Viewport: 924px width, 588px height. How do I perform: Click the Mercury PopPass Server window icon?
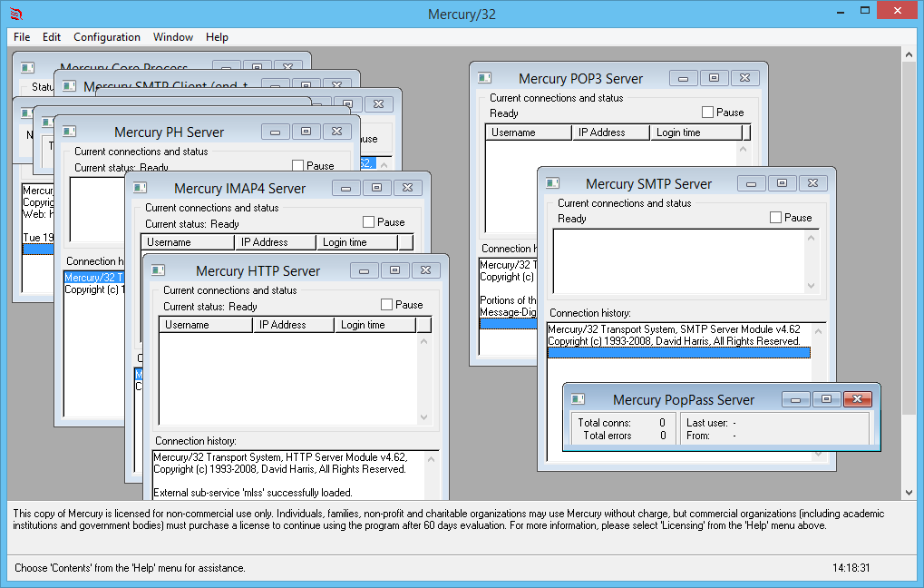point(579,399)
